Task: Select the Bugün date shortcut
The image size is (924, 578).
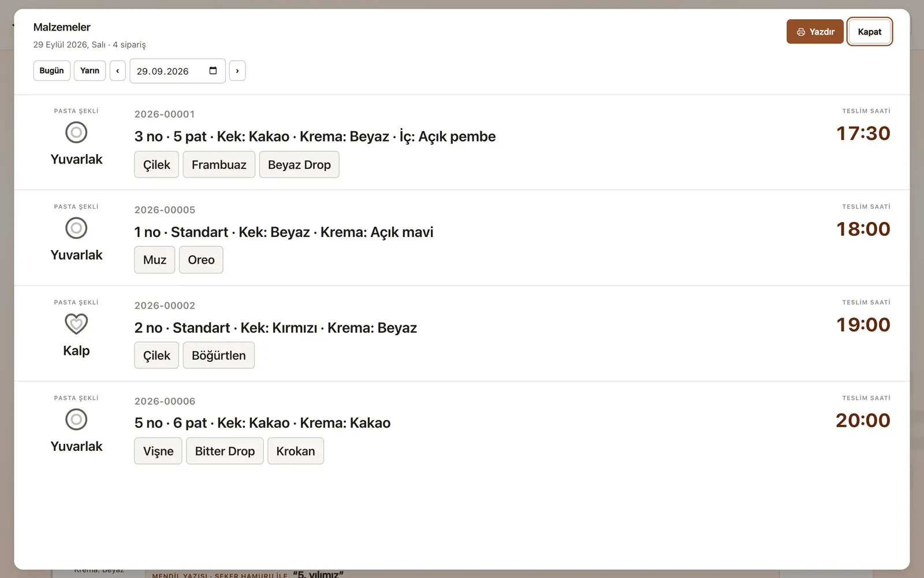Action: tap(52, 71)
